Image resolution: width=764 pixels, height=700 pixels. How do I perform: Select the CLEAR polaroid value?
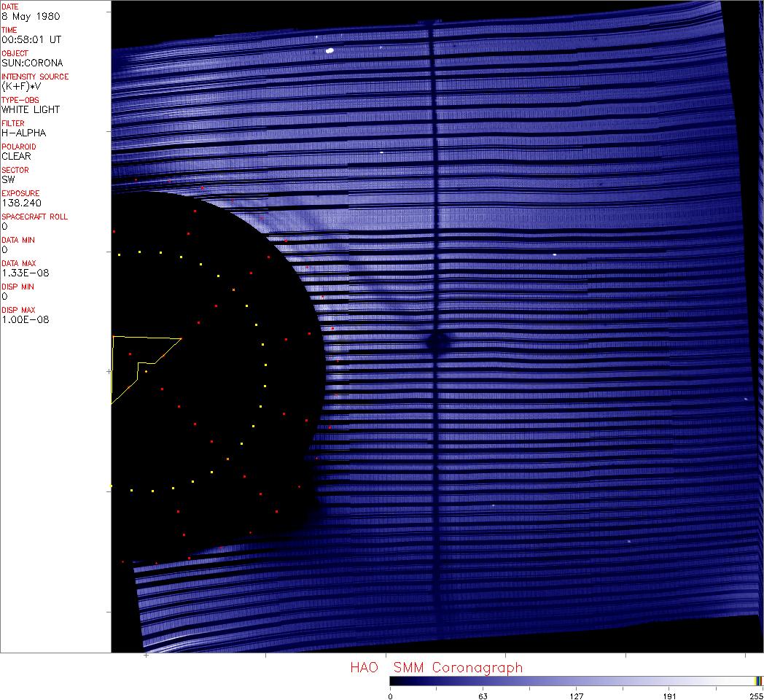pos(16,156)
